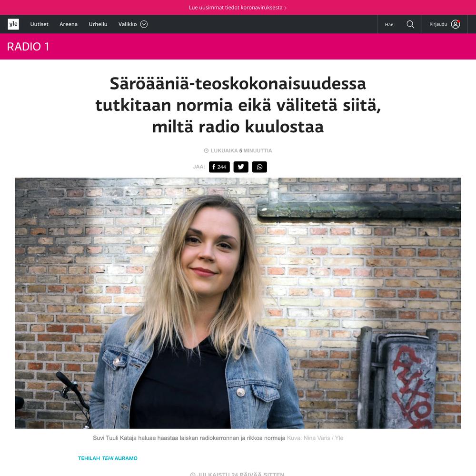Click the Kirjaudu login link
The width and height of the screenshot is (476, 476).
pyautogui.click(x=438, y=24)
